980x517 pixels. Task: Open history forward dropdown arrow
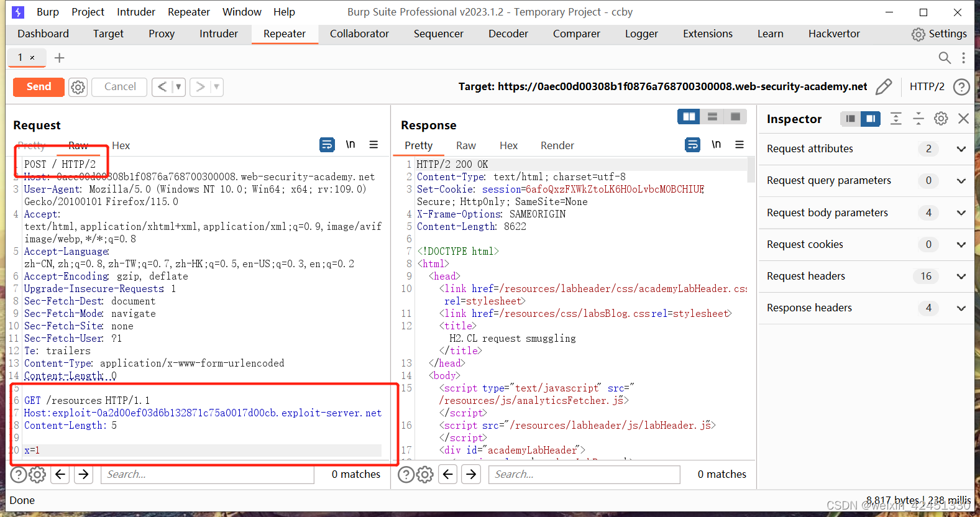tap(216, 87)
